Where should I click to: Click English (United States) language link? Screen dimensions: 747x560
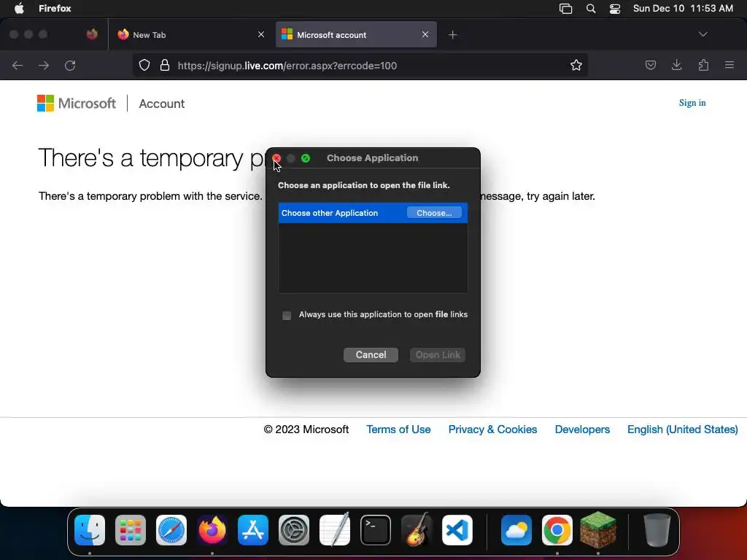click(683, 429)
